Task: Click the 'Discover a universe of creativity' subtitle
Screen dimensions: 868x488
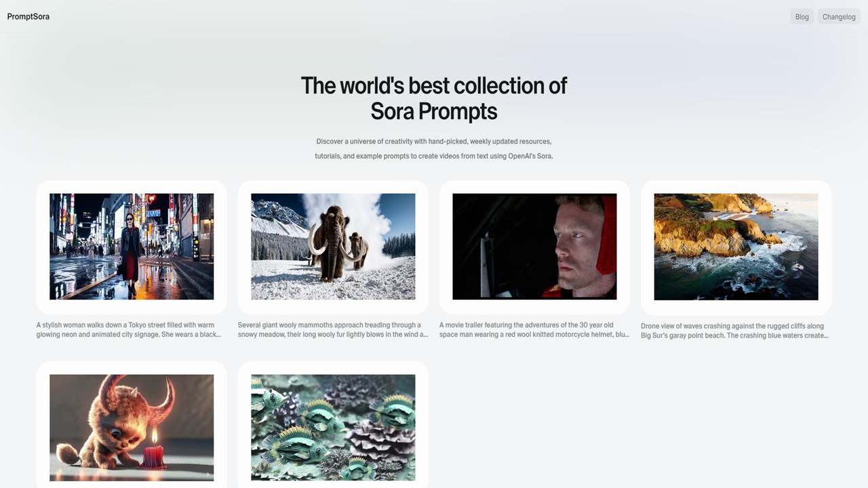Action: [434, 149]
